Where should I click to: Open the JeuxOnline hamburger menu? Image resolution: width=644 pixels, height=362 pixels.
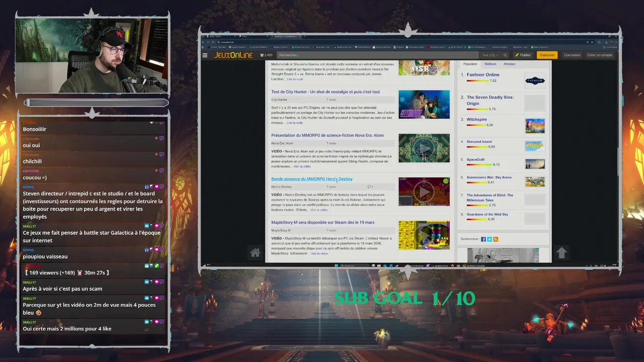coord(205,55)
